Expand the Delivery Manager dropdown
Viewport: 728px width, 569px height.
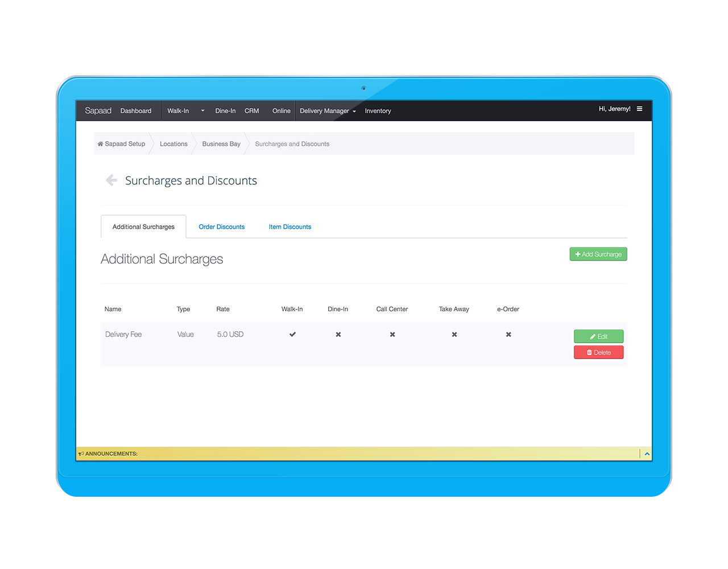(x=354, y=112)
